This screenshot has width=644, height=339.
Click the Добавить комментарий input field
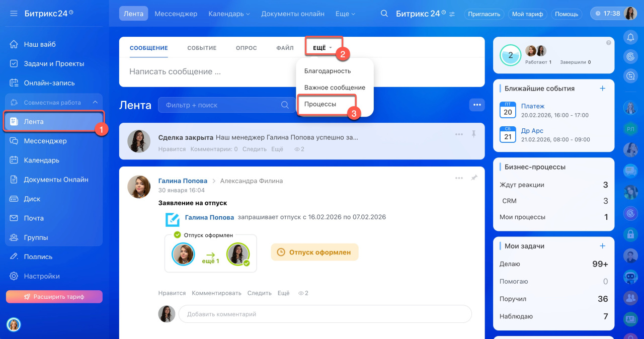pyautogui.click(x=325, y=314)
